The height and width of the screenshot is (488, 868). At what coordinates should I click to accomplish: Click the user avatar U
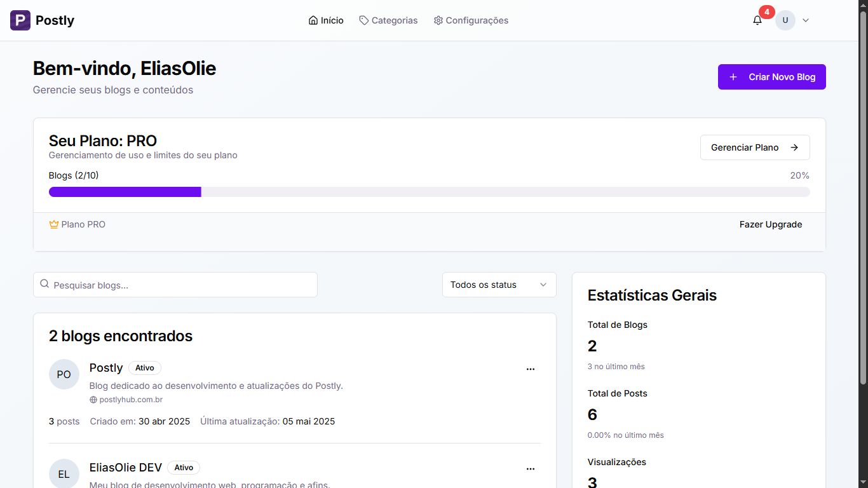pyautogui.click(x=785, y=20)
